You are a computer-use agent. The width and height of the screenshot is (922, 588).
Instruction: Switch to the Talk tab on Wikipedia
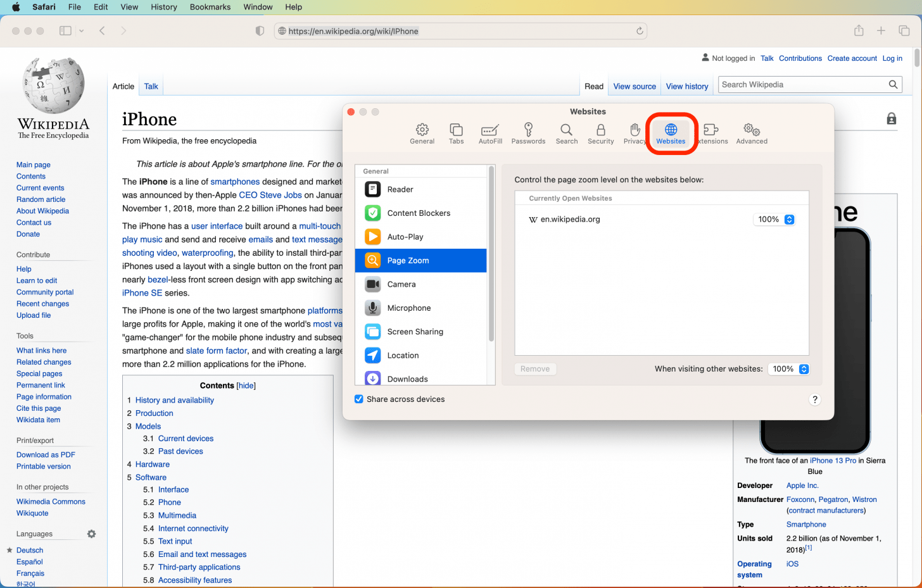point(151,86)
